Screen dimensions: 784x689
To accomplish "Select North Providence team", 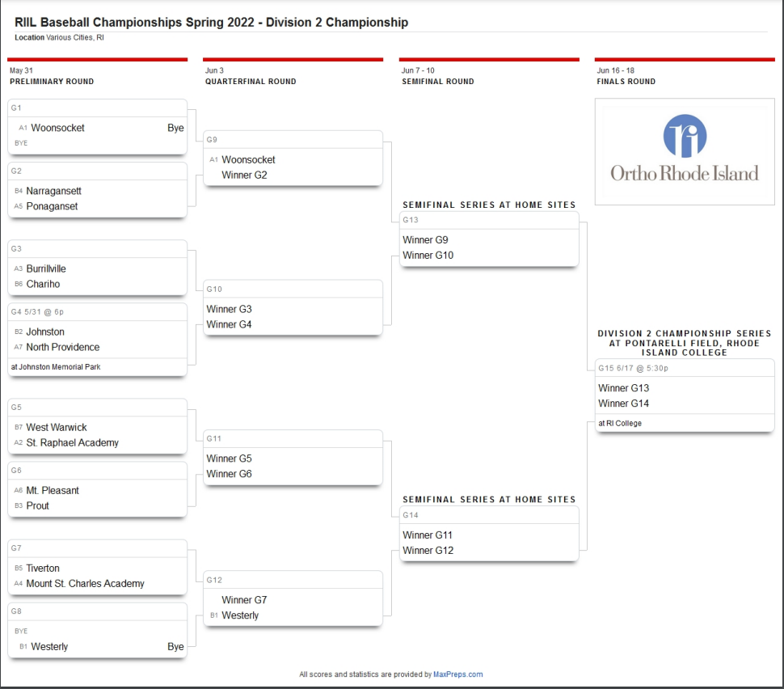I will click(63, 347).
